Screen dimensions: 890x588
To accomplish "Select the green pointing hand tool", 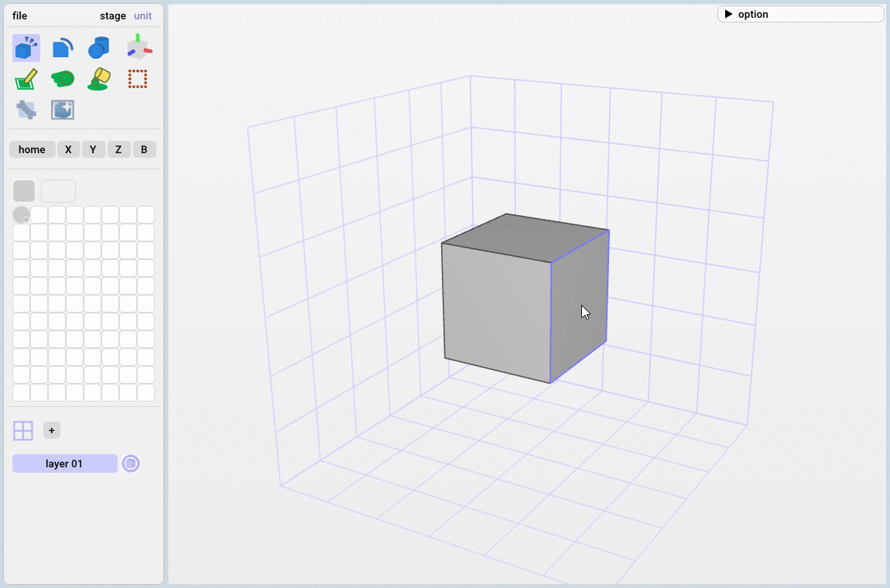I will 63,78.
